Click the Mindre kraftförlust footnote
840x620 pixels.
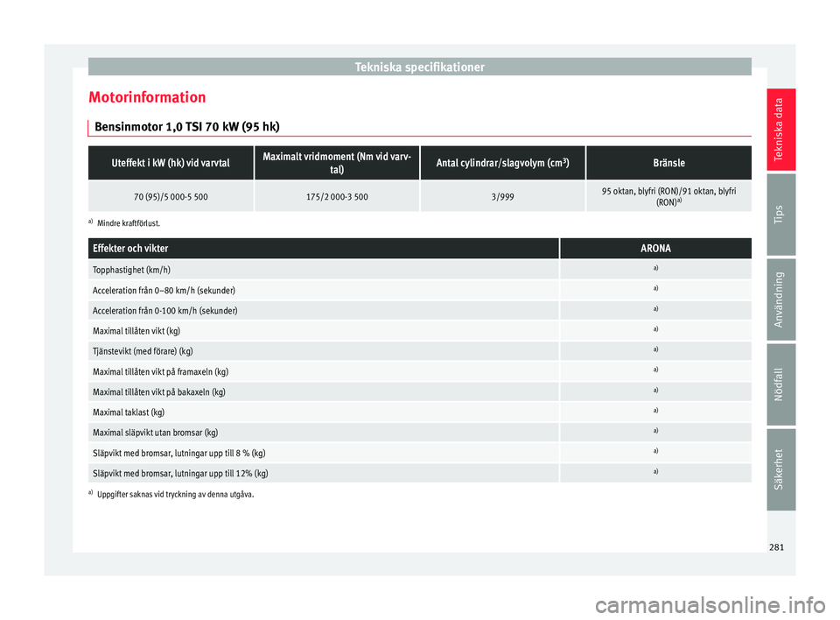tap(124, 223)
